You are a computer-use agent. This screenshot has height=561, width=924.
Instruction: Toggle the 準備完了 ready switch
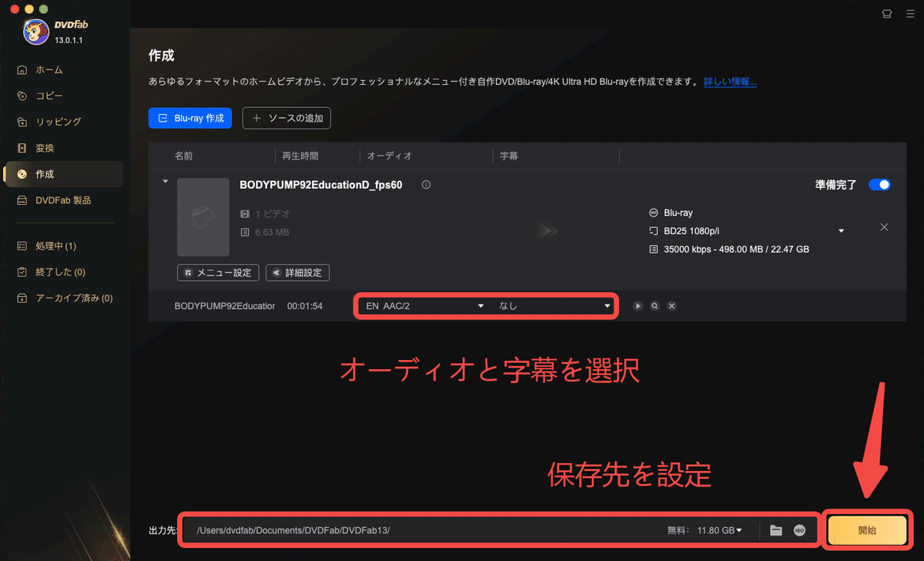pyautogui.click(x=879, y=185)
